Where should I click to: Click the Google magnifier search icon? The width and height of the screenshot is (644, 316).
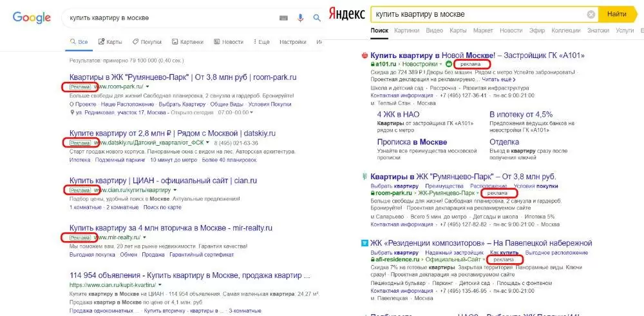coord(317,17)
